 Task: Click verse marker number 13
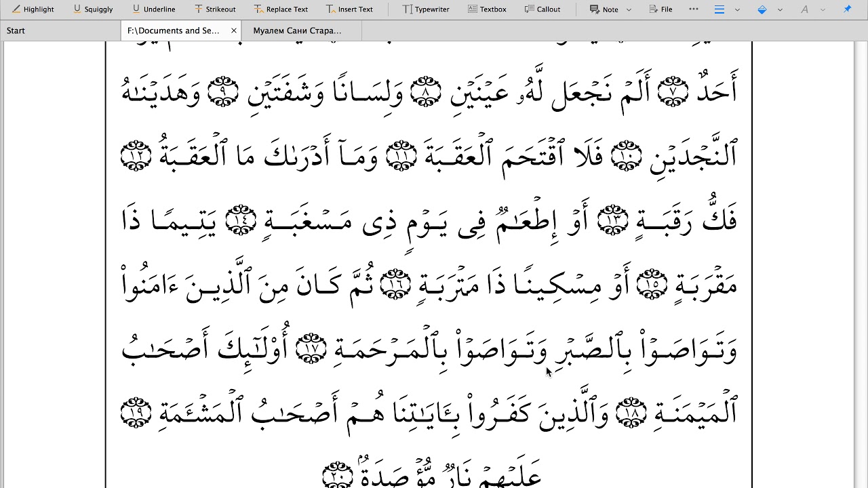(x=612, y=220)
